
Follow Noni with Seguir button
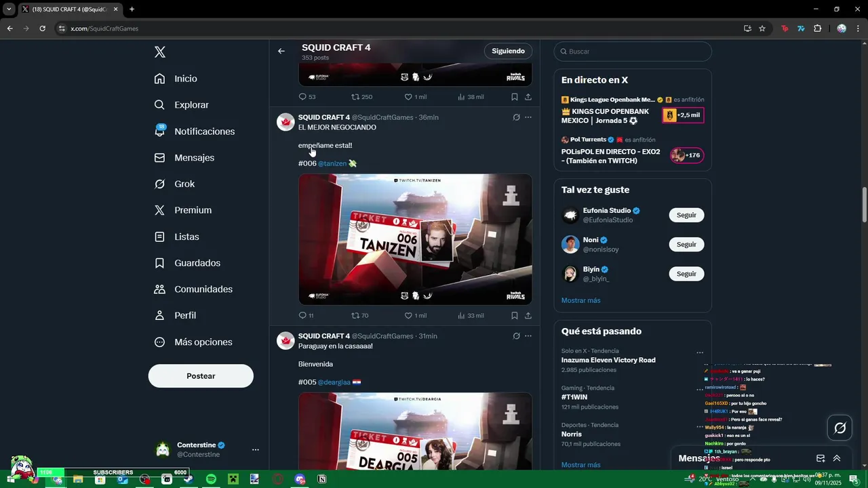pyautogui.click(x=686, y=245)
